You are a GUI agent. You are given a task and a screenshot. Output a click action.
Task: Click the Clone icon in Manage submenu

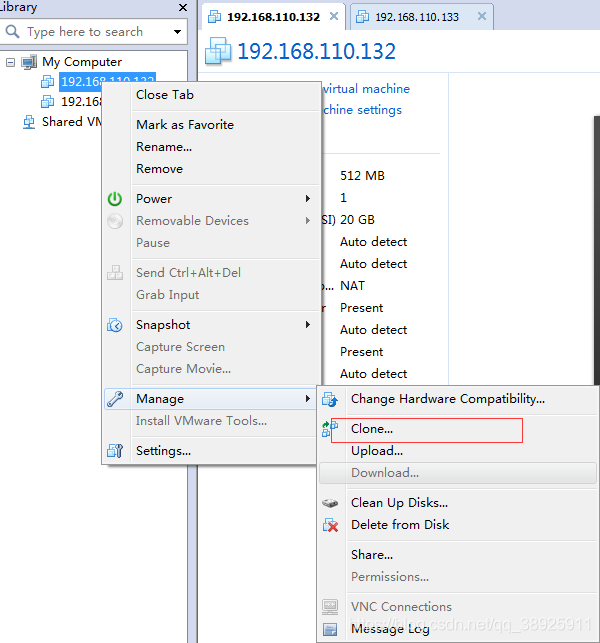(330, 429)
